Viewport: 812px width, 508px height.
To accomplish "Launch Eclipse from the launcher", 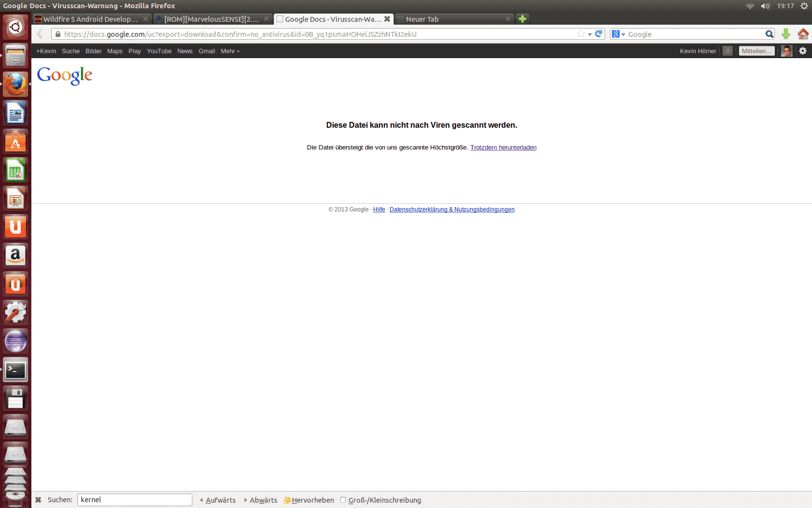I will click(15, 341).
